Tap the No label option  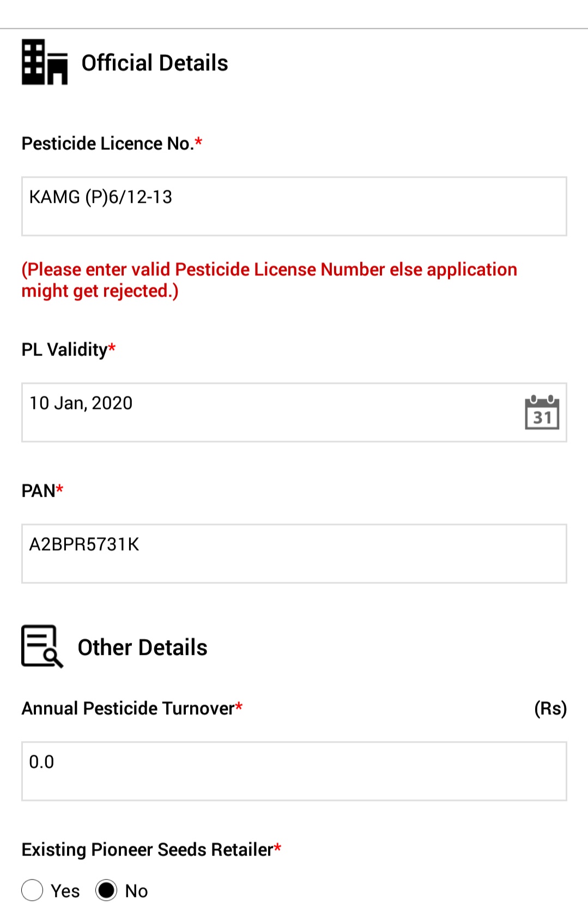(x=136, y=890)
